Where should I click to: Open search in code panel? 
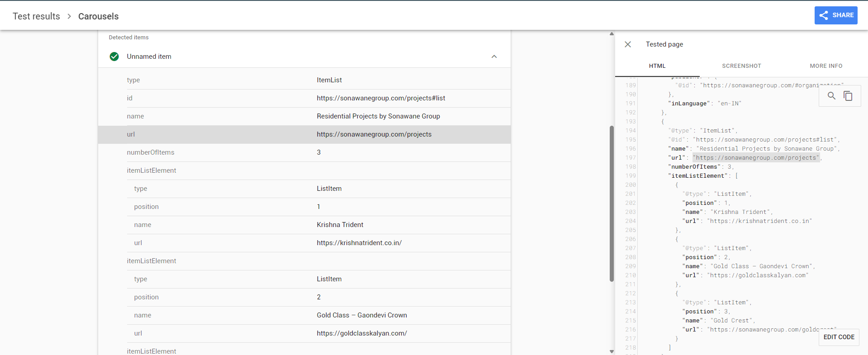click(x=831, y=96)
